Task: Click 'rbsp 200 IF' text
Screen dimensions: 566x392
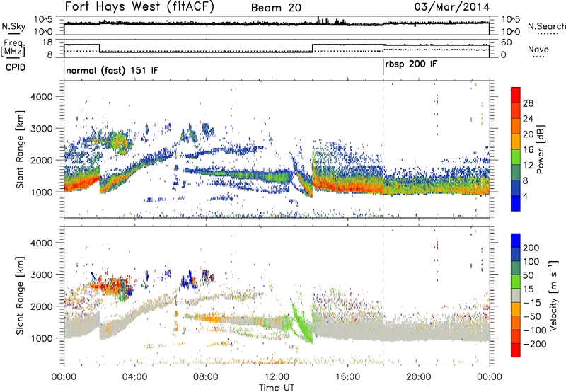Action: pos(411,64)
